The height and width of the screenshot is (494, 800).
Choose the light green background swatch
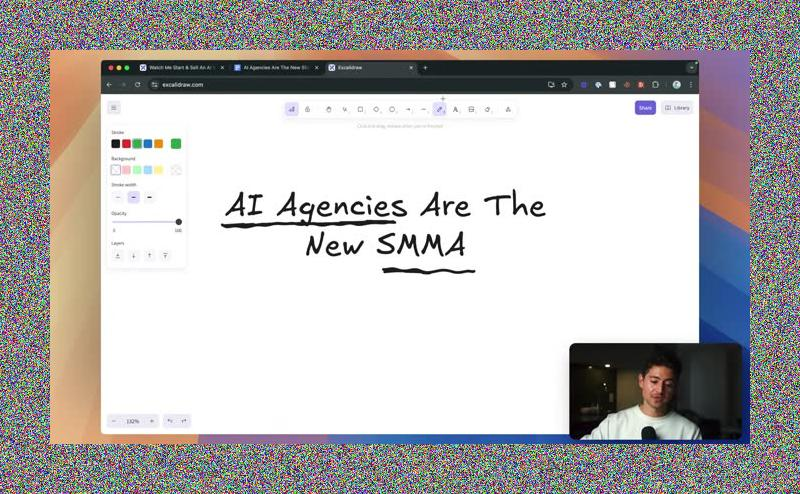click(x=137, y=170)
